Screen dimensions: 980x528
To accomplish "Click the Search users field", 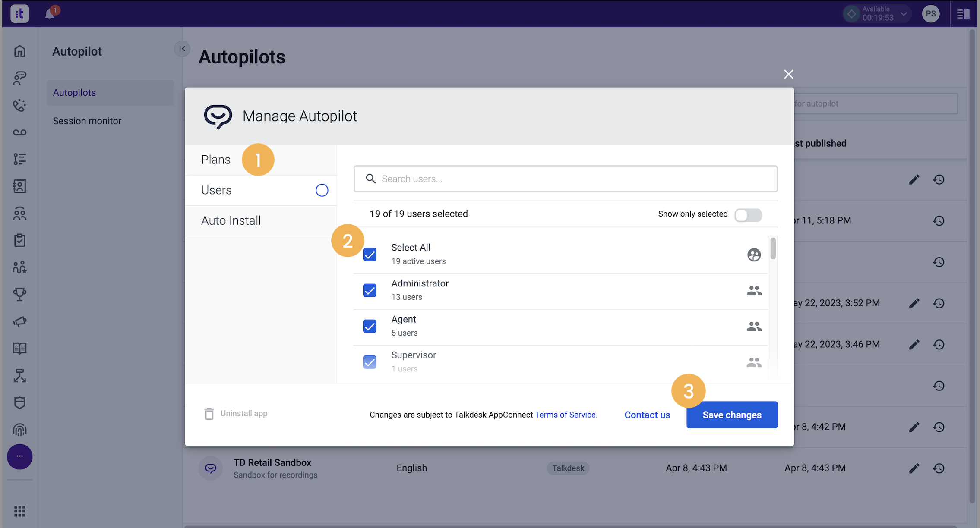I will coord(565,179).
